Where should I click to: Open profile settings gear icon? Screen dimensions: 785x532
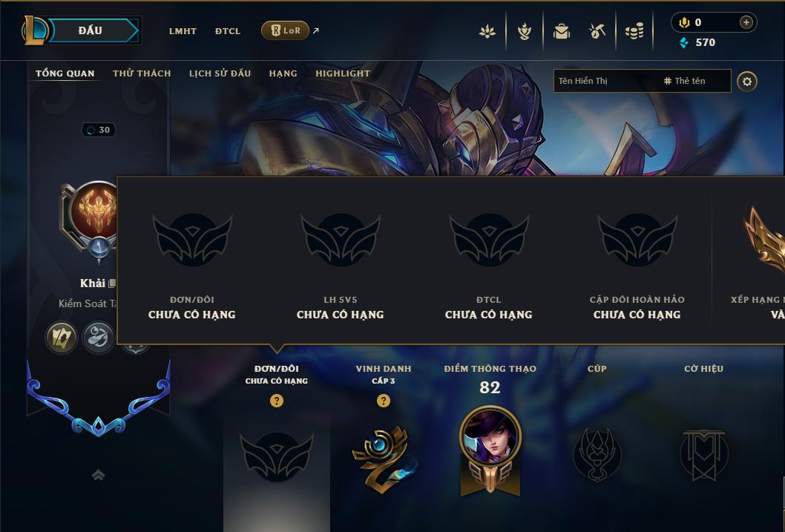coord(747,82)
